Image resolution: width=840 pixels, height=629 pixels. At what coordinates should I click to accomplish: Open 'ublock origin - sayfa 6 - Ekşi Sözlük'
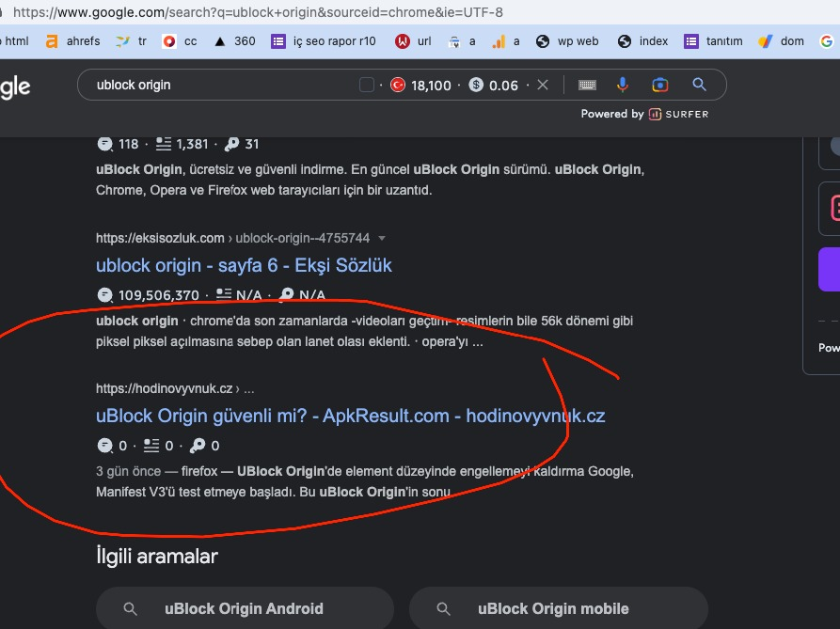[244, 265]
